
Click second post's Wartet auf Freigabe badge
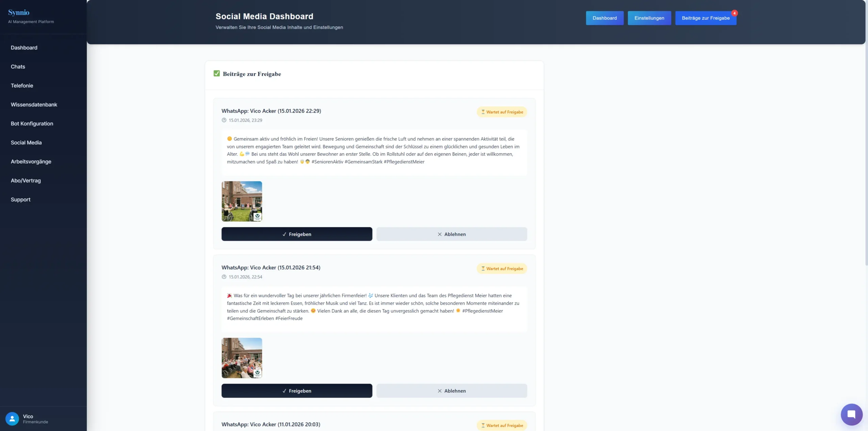coord(502,269)
